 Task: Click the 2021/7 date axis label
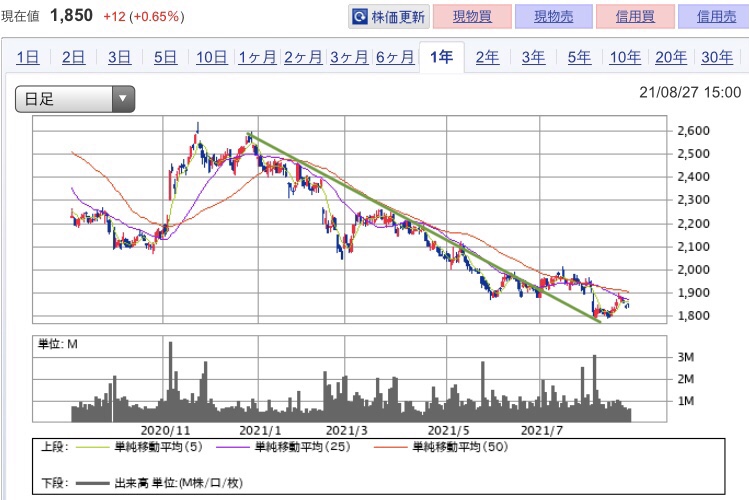(x=542, y=431)
